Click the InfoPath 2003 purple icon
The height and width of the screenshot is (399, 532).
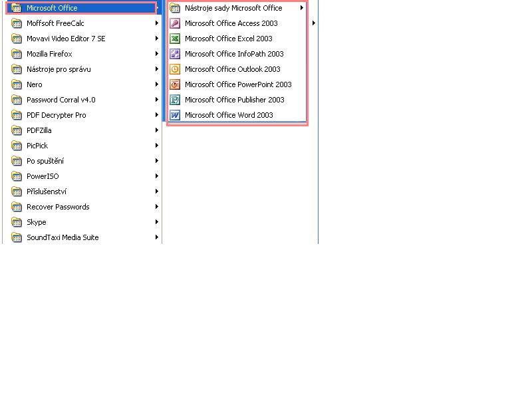tap(175, 54)
